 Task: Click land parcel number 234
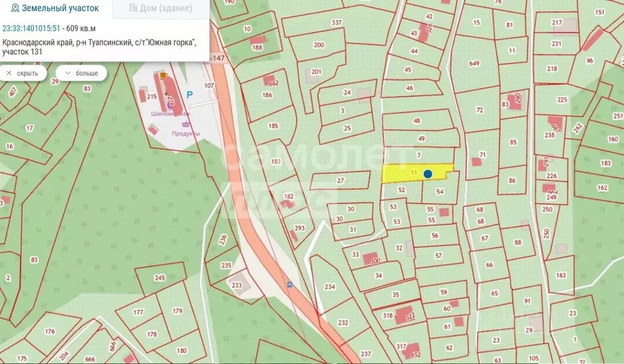(330, 287)
